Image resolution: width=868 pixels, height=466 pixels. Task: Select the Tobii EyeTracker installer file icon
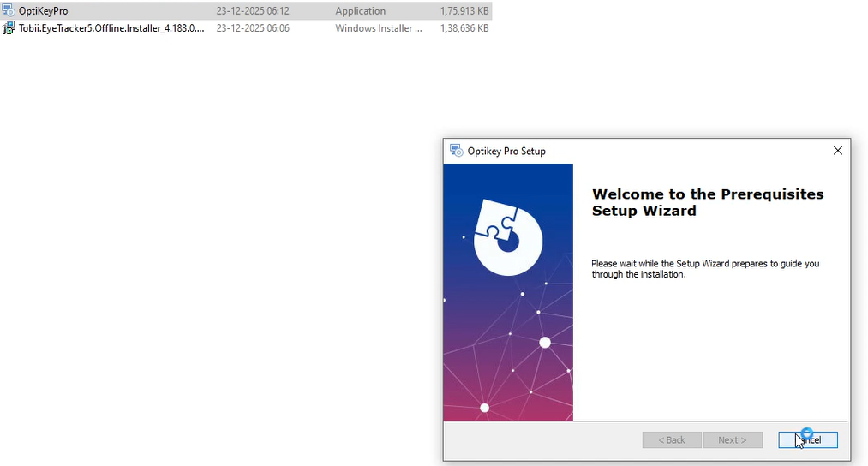9,28
